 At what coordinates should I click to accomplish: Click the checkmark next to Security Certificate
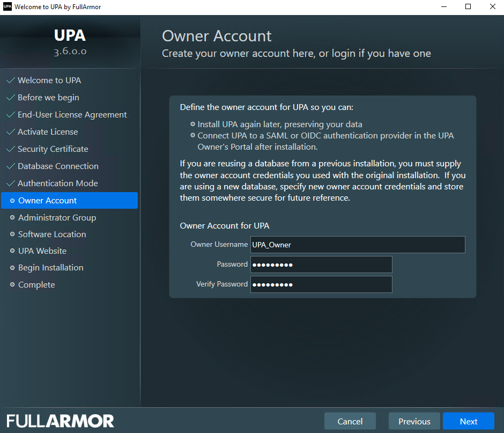10,149
